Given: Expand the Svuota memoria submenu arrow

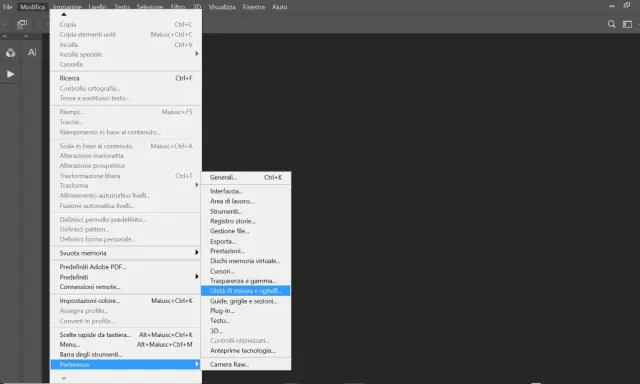Looking at the screenshot, I should point(197,253).
